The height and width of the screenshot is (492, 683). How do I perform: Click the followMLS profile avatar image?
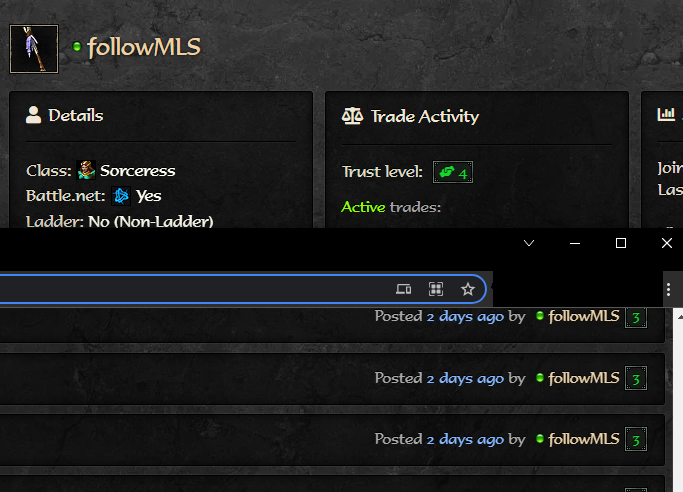[34, 48]
